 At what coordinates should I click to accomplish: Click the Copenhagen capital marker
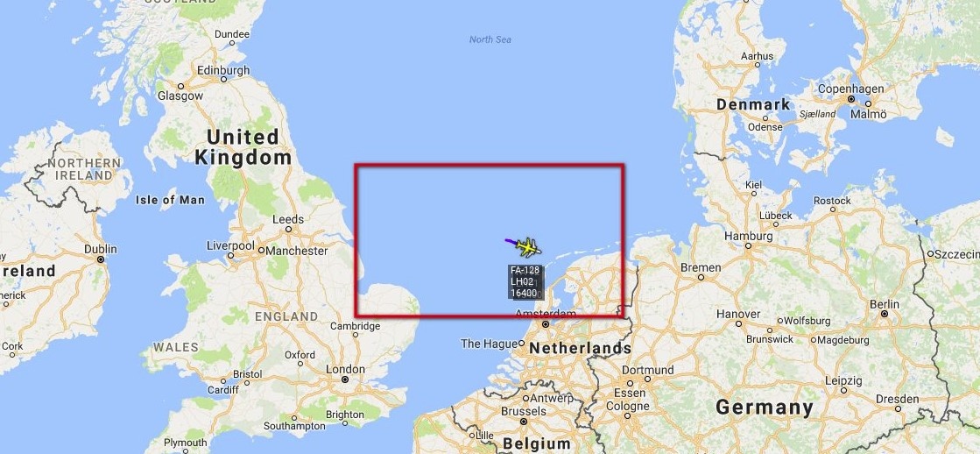click(x=850, y=99)
